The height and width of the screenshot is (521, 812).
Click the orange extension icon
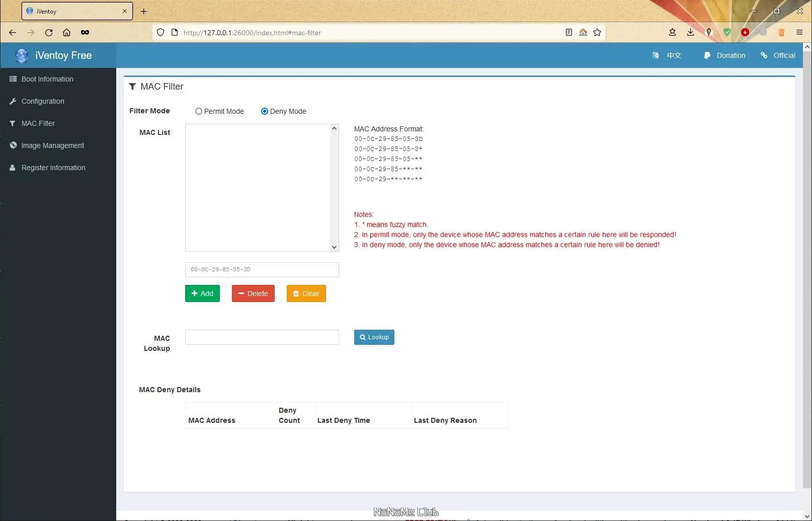781,33
